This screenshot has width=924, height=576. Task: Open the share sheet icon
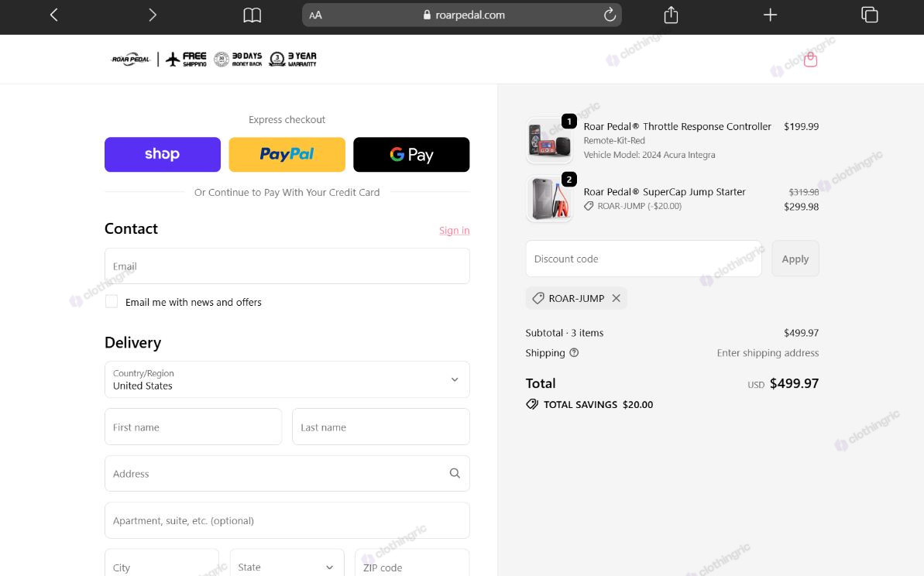(x=671, y=15)
